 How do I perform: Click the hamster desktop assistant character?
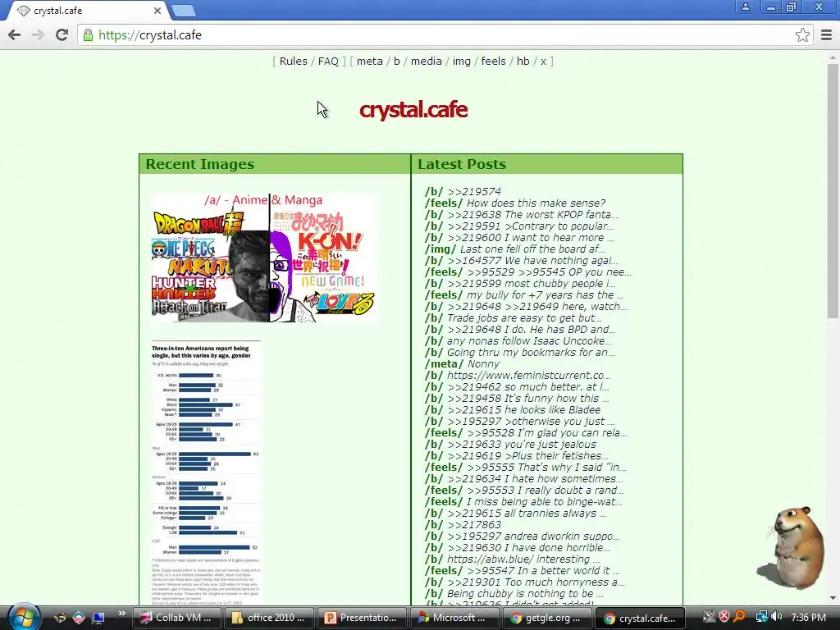point(792,546)
